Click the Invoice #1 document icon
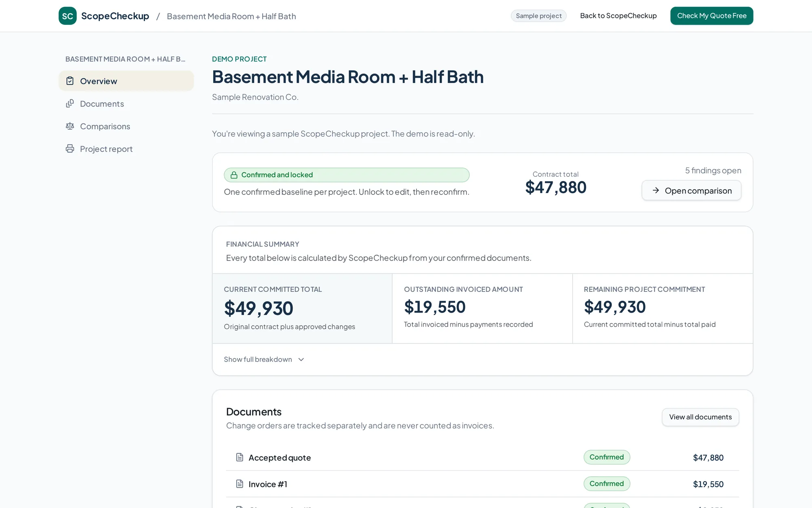This screenshot has height=508, width=812. [x=240, y=484]
